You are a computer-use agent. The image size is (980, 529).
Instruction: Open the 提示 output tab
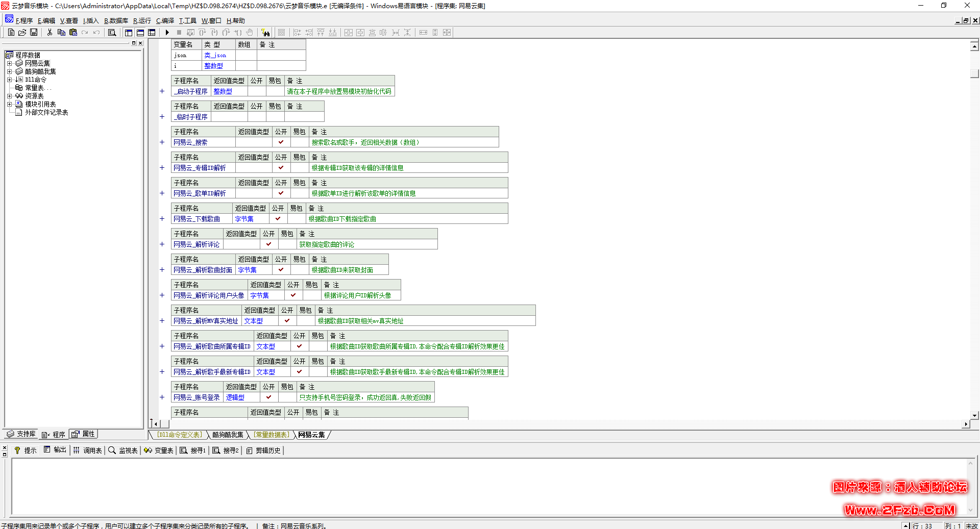(26, 450)
